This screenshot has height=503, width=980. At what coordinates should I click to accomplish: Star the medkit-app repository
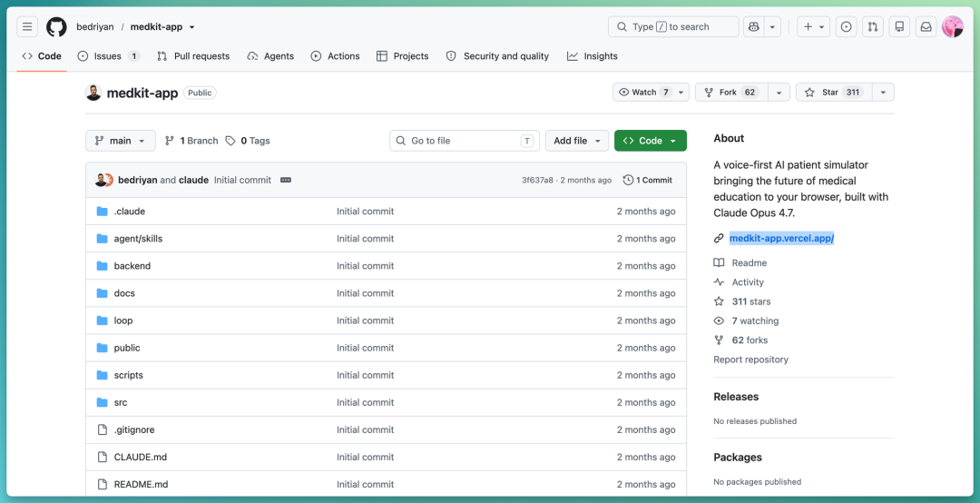(834, 92)
